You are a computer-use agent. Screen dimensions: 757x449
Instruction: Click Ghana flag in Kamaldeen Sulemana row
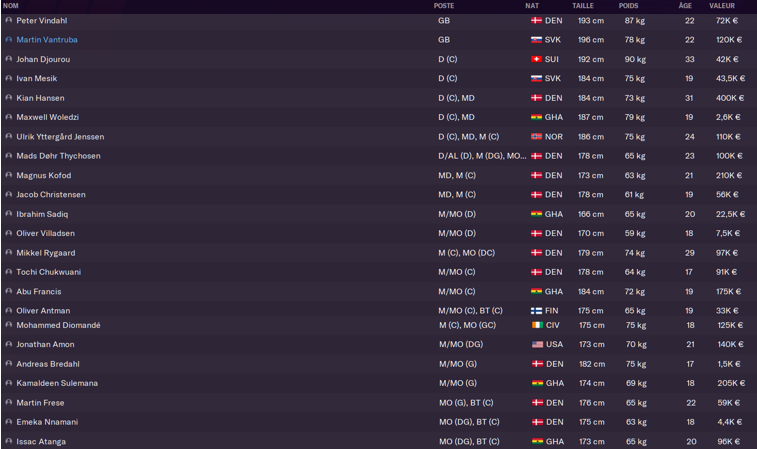[x=537, y=383]
